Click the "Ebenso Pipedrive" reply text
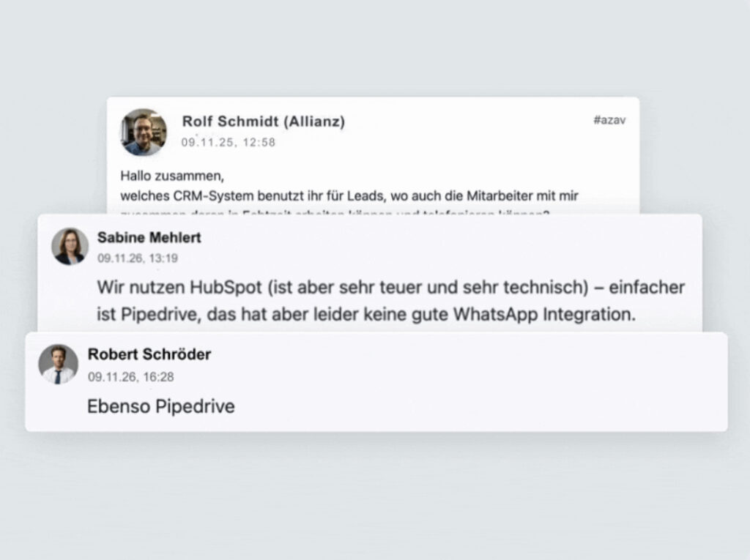The image size is (750, 560). [x=161, y=406]
